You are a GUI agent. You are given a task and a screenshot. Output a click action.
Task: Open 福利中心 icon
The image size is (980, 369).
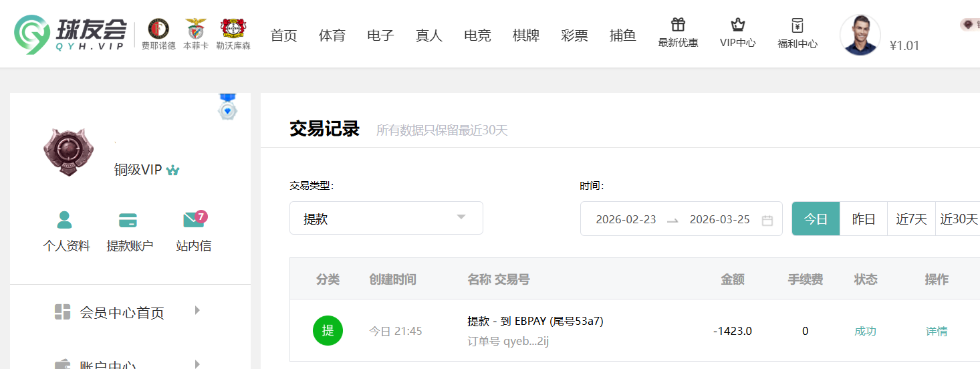click(797, 26)
